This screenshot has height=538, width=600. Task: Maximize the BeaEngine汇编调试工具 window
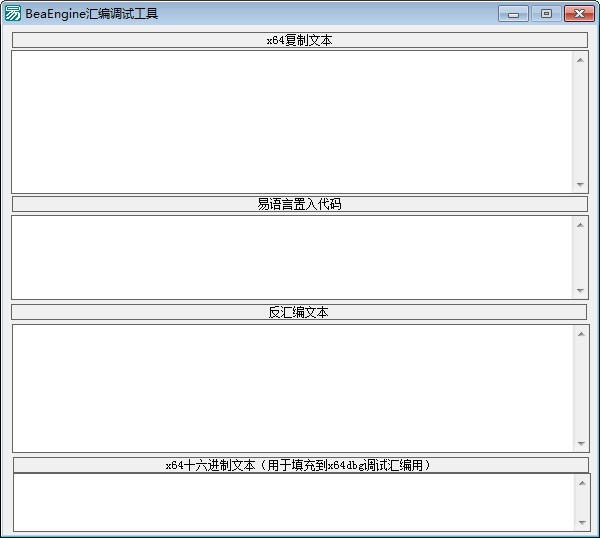tap(546, 14)
